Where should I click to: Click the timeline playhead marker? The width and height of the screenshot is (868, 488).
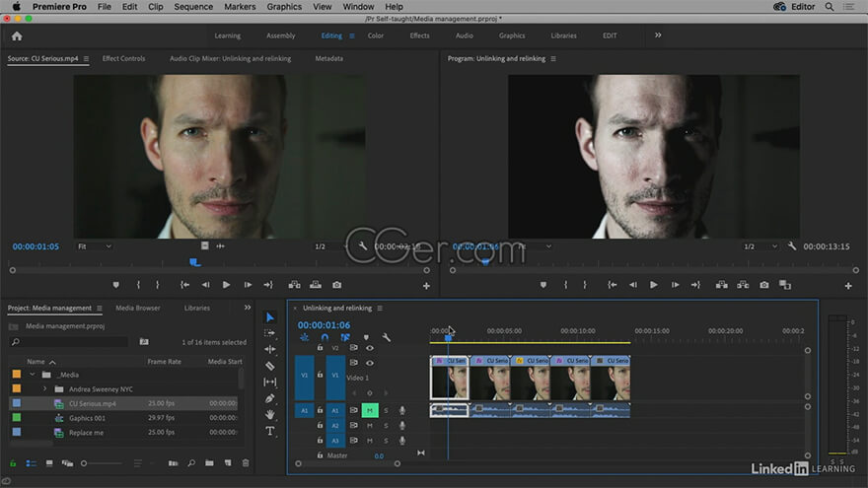[x=448, y=337]
